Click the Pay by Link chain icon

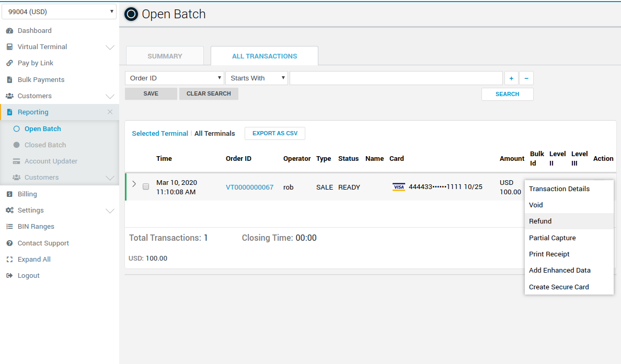tap(9, 63)
